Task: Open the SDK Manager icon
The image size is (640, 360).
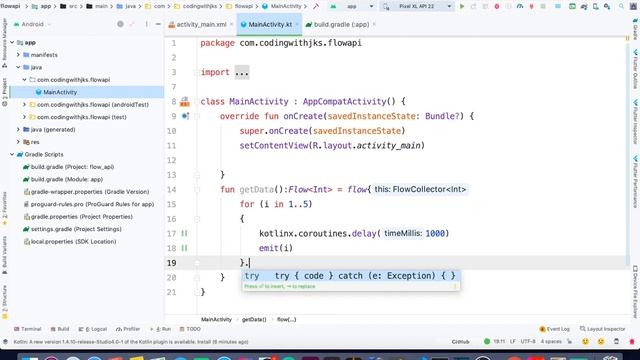Action: (x=607, y=7)
